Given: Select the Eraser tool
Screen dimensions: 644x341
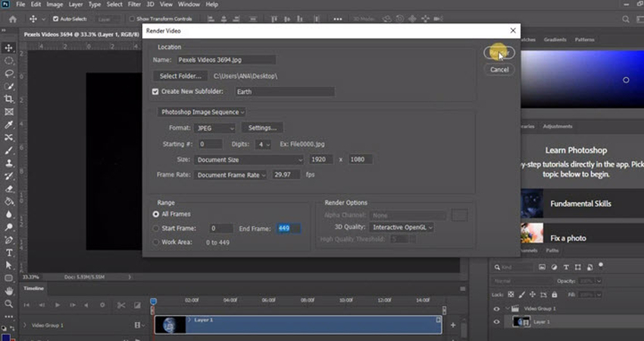Looking at the screenshot, I should 8,189.
